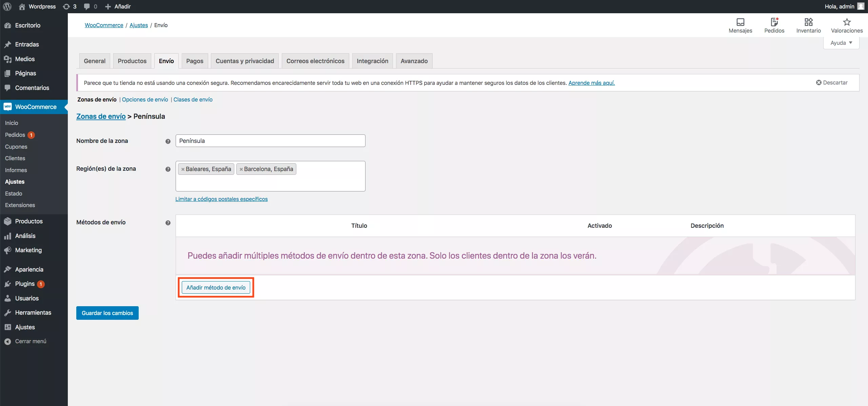This screenshot has width=868, height=406.
Task: Click help icon next to Métodos de envío
Action: coord(168,223)
